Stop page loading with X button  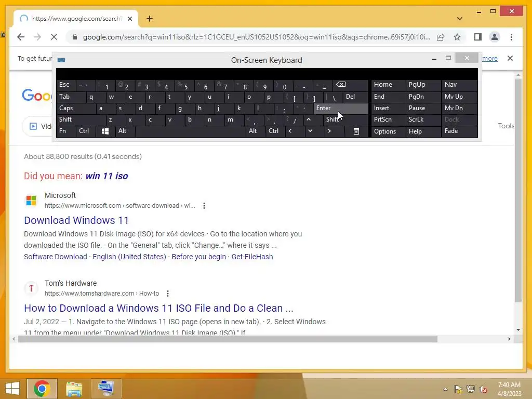click(54, 37)
